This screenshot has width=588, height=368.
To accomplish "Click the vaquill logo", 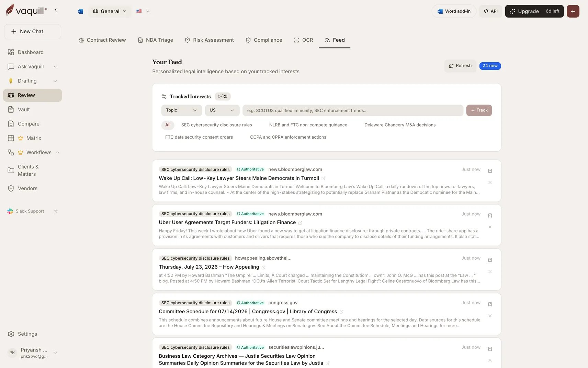I will 26,10.
